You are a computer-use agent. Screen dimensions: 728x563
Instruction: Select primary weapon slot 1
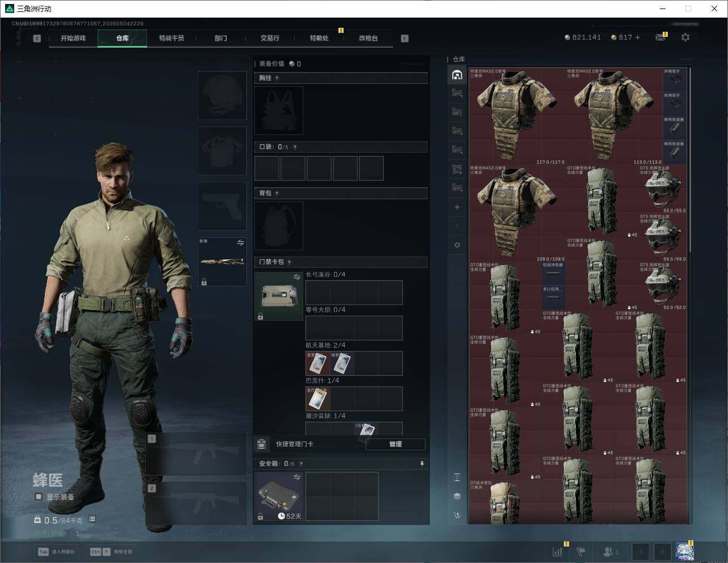click(196, 454)
